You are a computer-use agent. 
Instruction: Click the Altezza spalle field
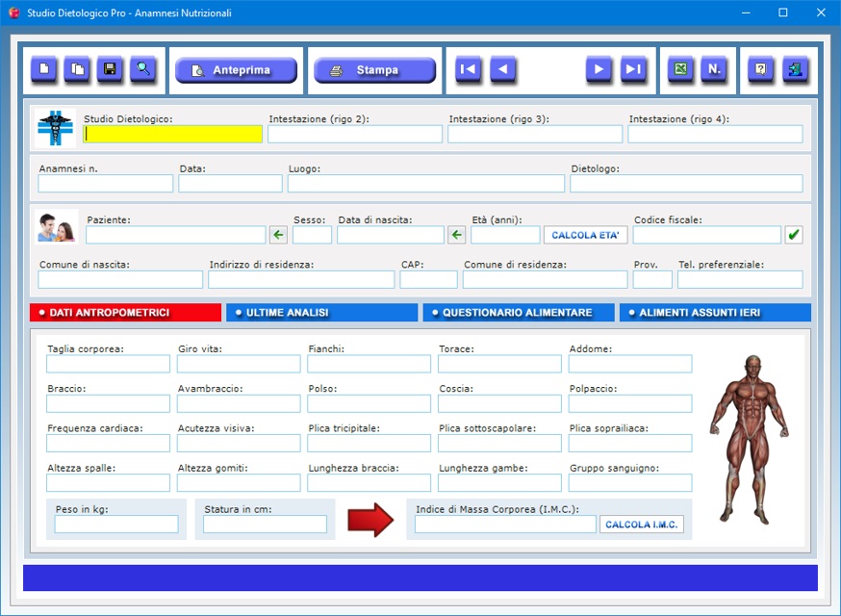pyautogui.click(x=109, y=483)
